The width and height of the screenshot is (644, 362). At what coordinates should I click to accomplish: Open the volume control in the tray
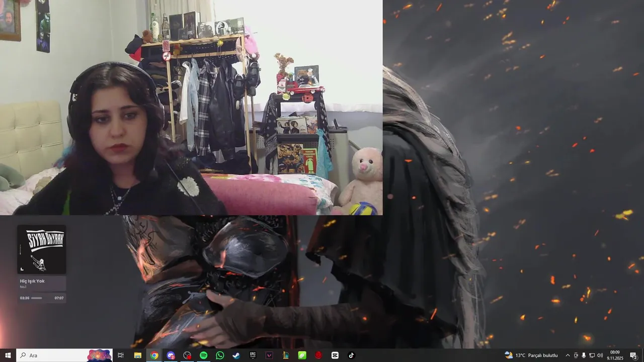[600, 355]
